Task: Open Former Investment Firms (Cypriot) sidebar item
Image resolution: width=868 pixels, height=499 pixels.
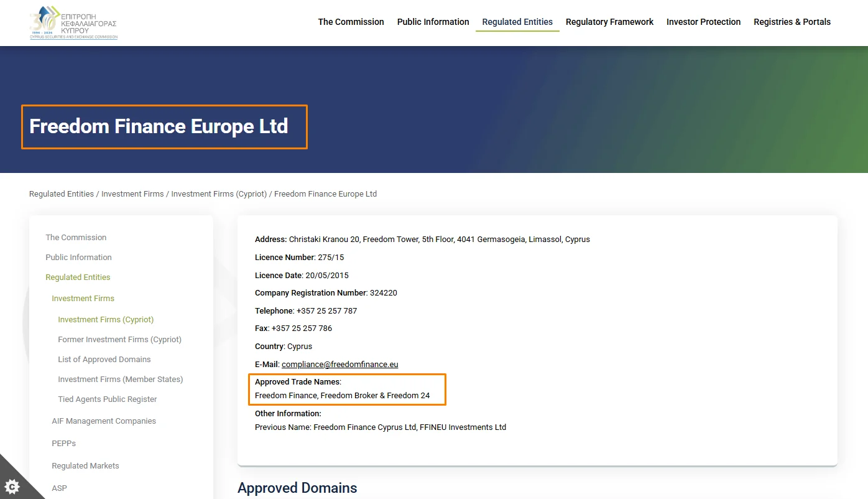Action: point(119,340)
